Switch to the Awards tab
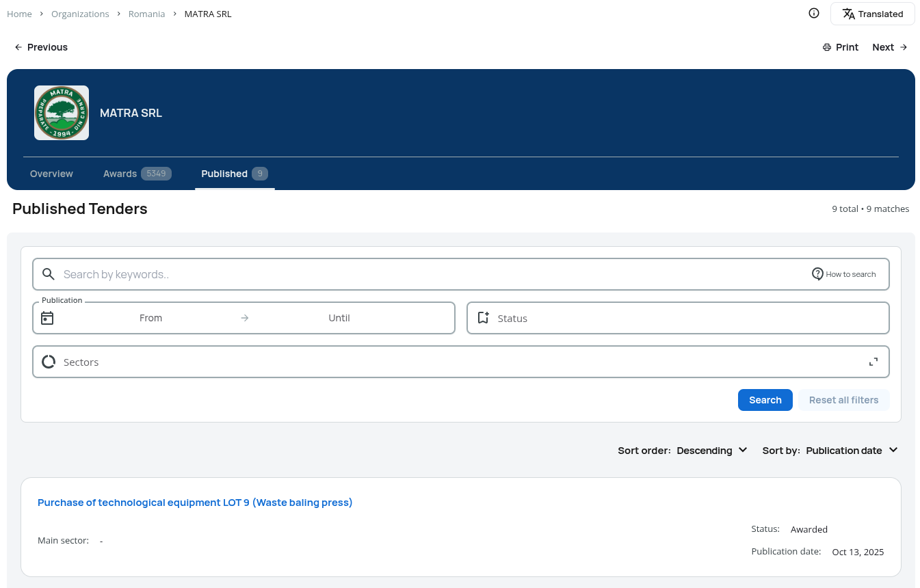Screen dimensions: 920x588 pyautogui.click(x=137, y=174)
